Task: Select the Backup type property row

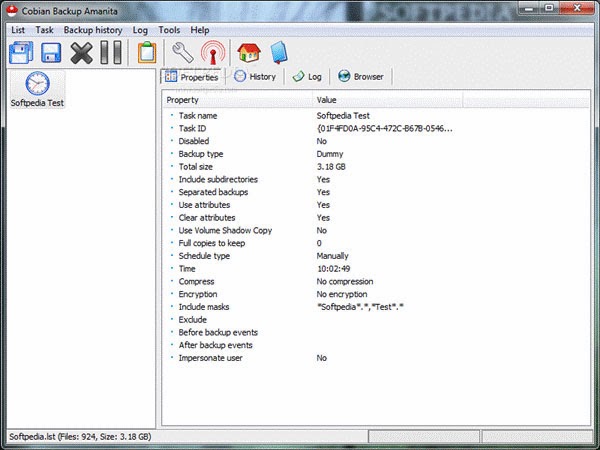Action: (x=376, y=154)
